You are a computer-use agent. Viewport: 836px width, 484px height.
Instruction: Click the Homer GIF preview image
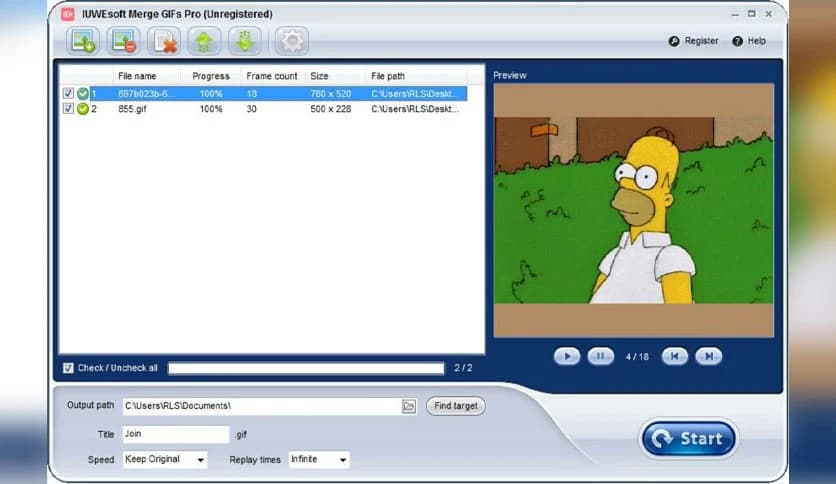tap(633, 210)
